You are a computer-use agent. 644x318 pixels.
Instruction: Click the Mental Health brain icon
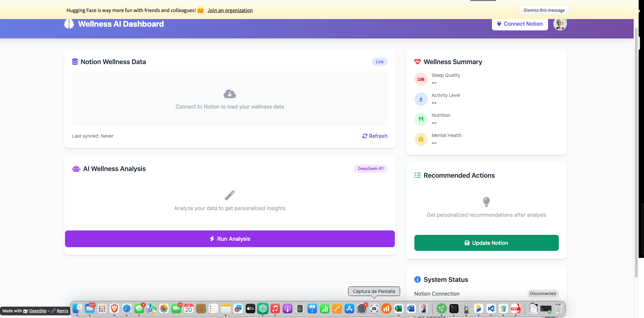pyautogui.click(x=421, y=139)
